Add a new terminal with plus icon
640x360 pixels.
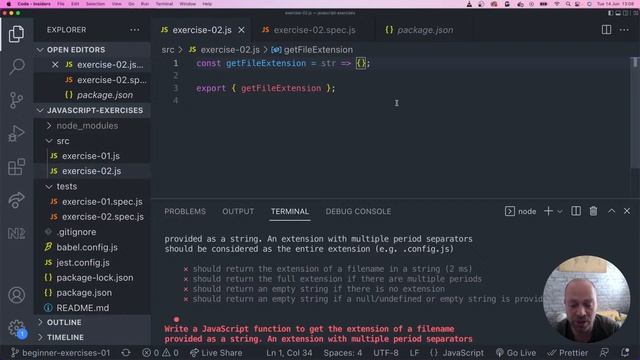tap(548, 211)
